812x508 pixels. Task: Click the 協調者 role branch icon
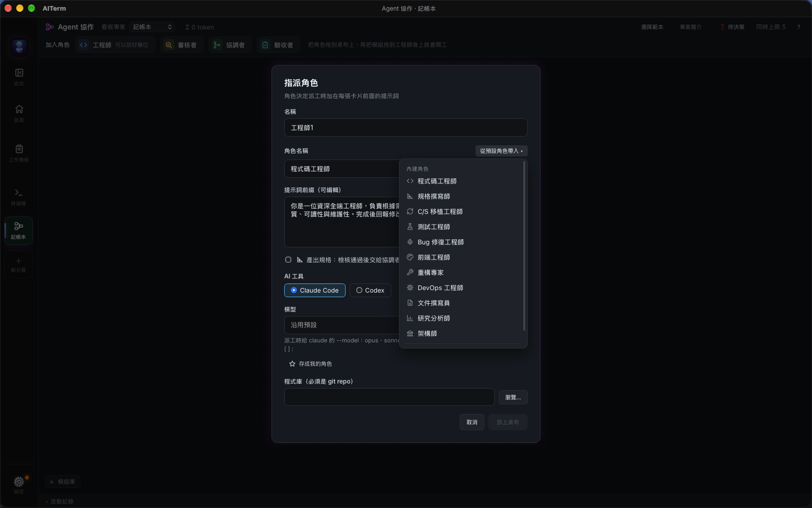pyautogui.click(x=217, y=45)
